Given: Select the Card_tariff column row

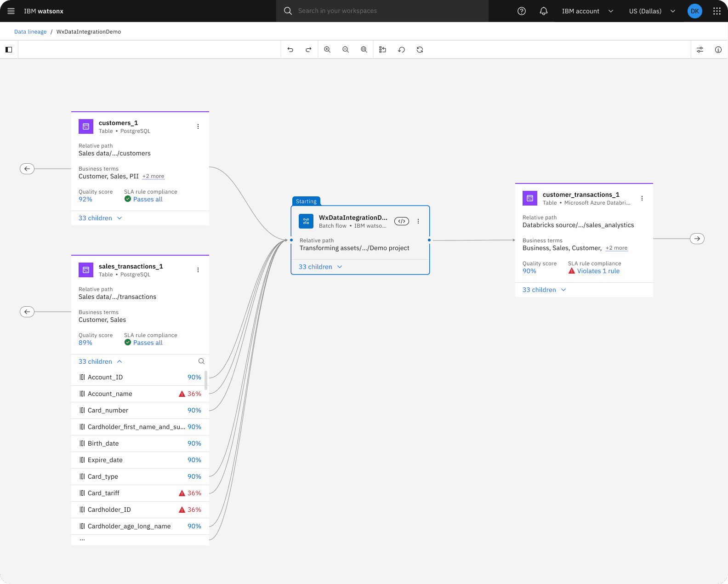Looking at the screenshot, I should pos(140,493).
